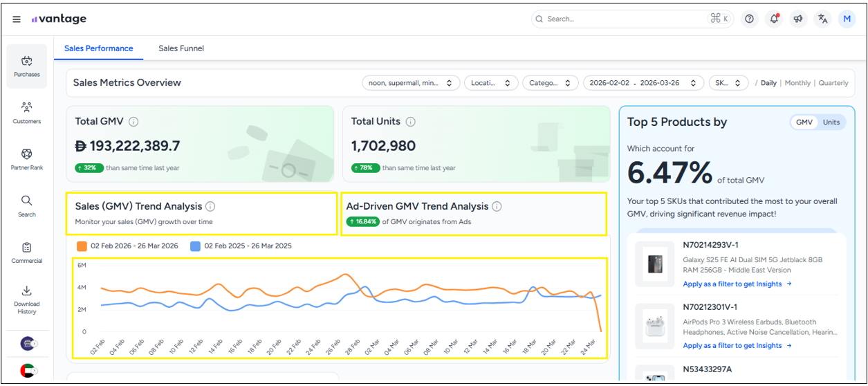Open Commercial section in the sidebar
This screenshot has width=868, height=386.
tap(27, 252)
